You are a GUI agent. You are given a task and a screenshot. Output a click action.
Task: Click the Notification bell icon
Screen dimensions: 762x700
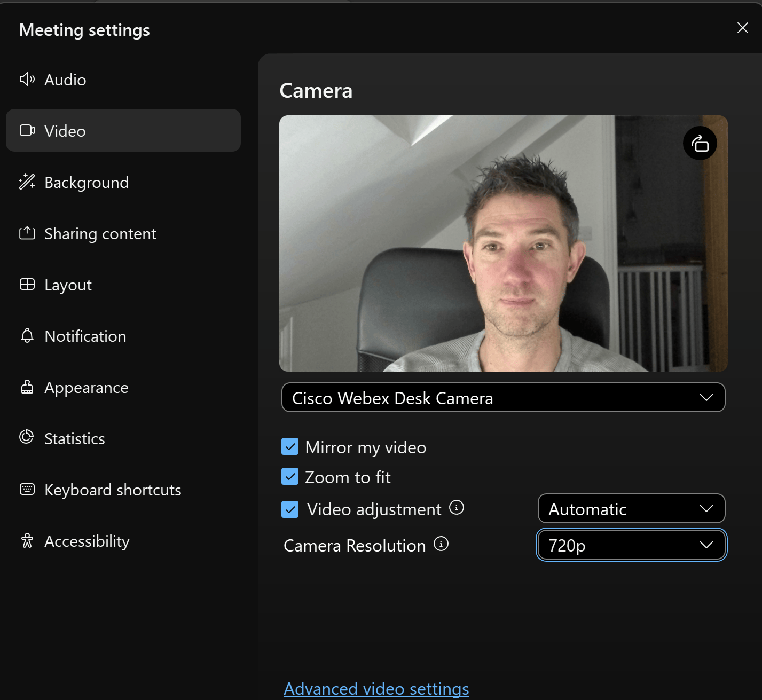pyautogui.click(x=27, y=336)
